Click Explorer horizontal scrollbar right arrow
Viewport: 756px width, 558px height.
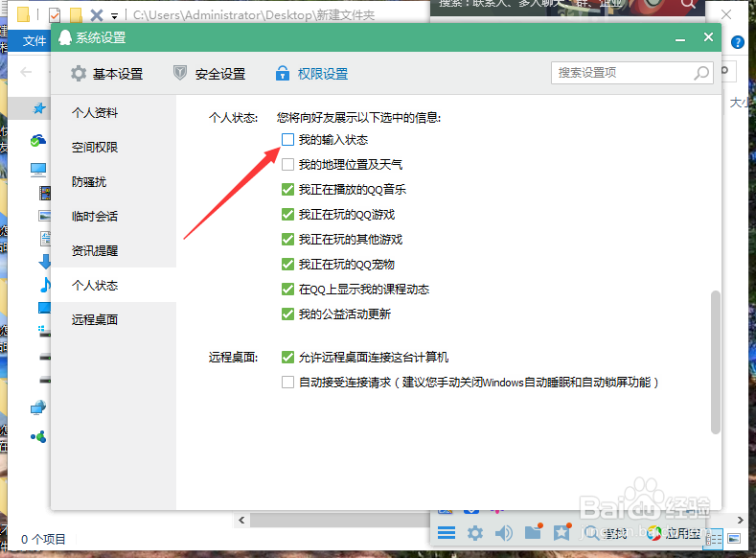pos(740,520)
